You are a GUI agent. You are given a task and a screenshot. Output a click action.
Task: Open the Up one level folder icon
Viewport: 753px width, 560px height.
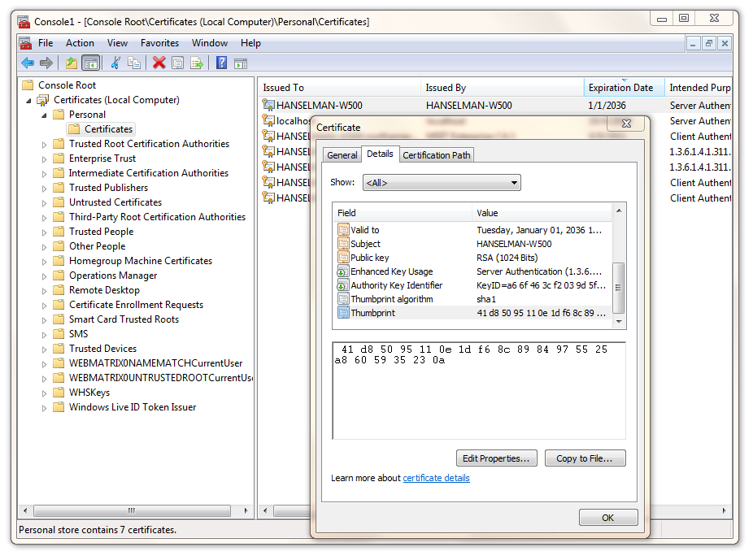coord(72,63)
